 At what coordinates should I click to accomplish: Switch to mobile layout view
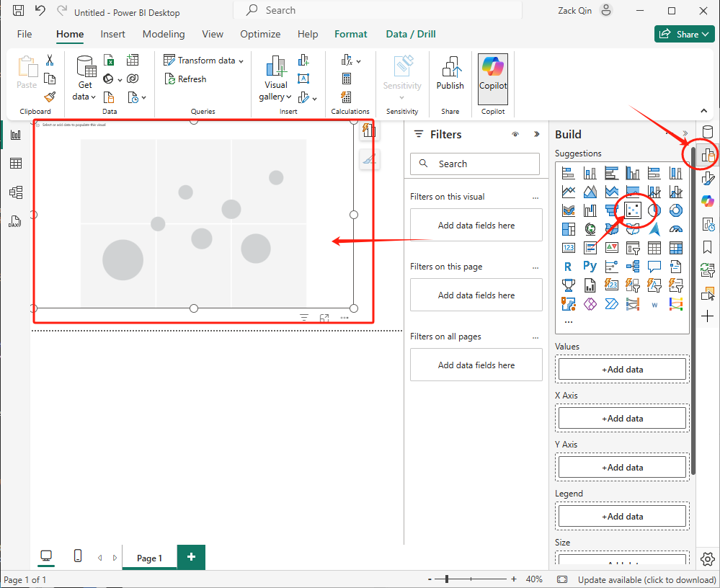78,556
